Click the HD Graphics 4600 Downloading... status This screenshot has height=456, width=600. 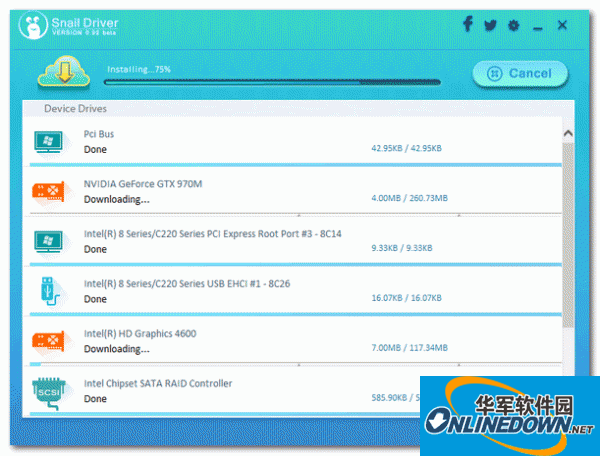tap(117, 349)
